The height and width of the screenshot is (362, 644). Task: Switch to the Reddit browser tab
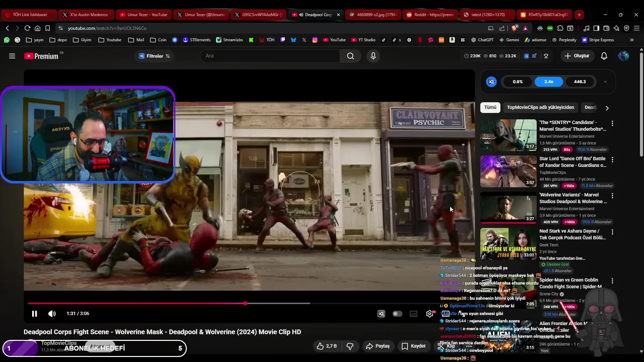point(430,15)
